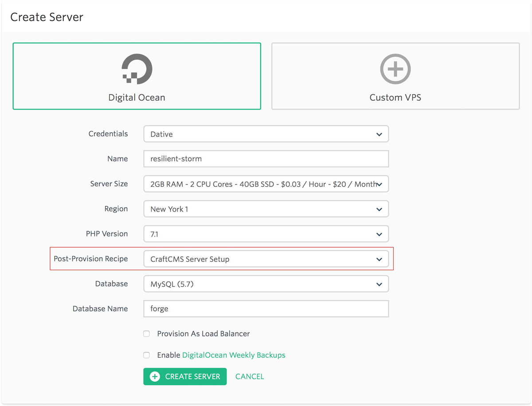
Task: Open the Region dropdown showing New York 1
Action: point(266,209)
